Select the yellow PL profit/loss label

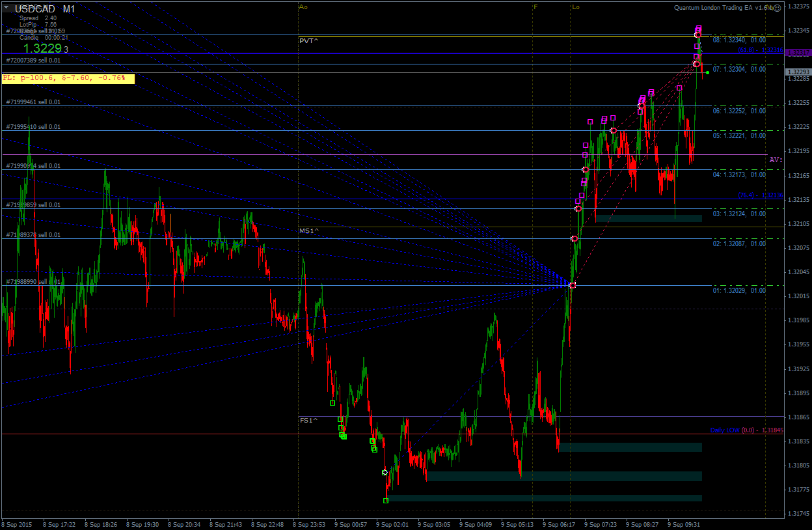pyautogui.click(x=68, y=78)
